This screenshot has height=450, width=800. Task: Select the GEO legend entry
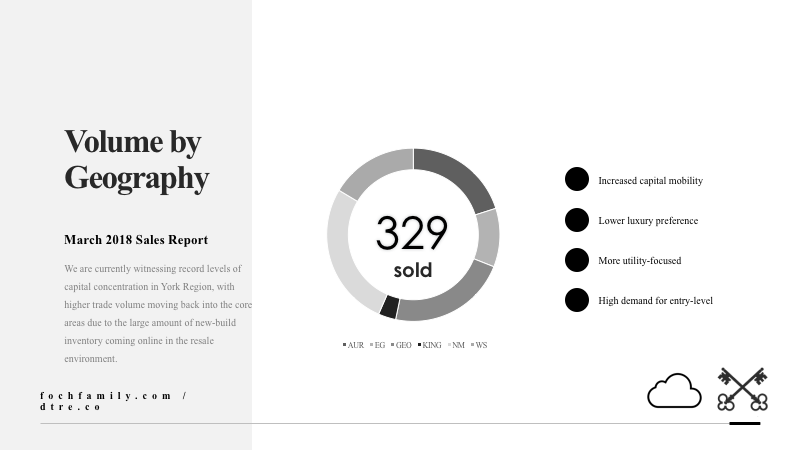pyautogui.click(x=402, y=345)
